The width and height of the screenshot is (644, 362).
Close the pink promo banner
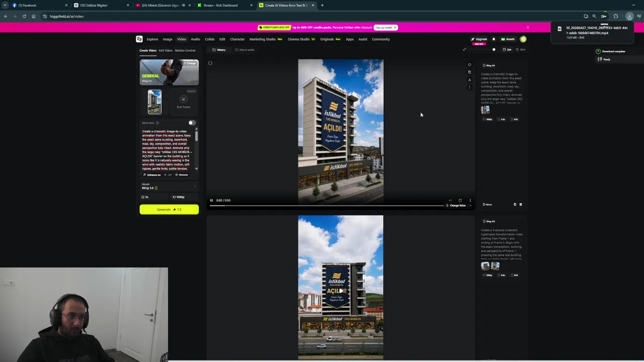pos(527,28)
